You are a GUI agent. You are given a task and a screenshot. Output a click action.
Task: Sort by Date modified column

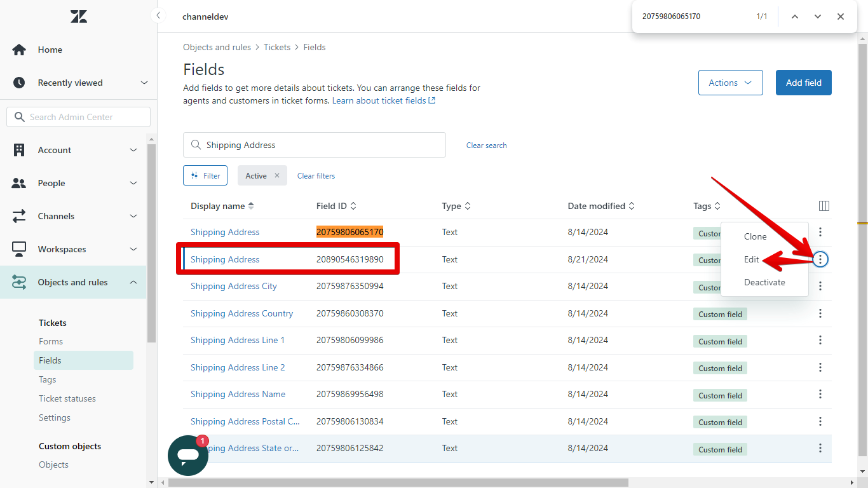pos(601,206)
